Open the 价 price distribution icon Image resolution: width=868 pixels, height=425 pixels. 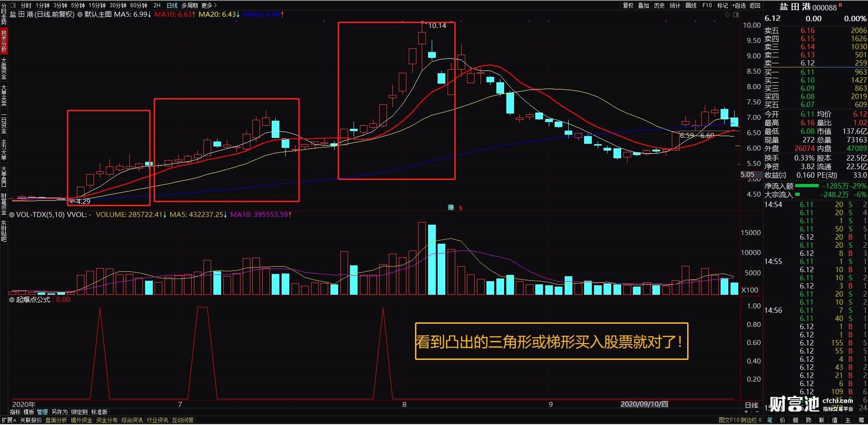click(x=783, y=420)
